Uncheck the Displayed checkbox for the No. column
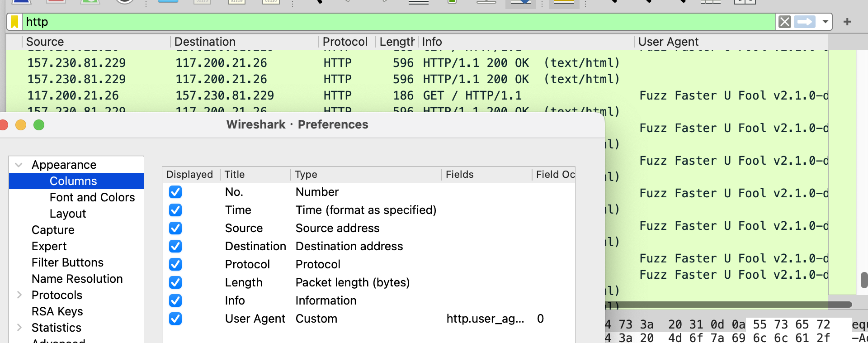 point(175,192)
